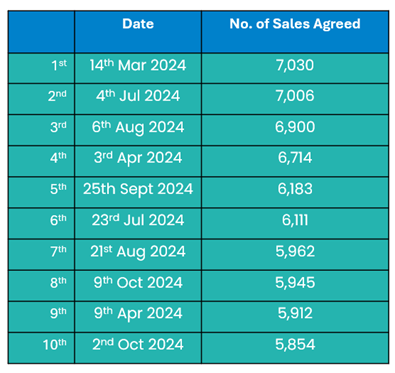
Task: Click the 5,945 sales value
Action: click(x=295, y=283)
